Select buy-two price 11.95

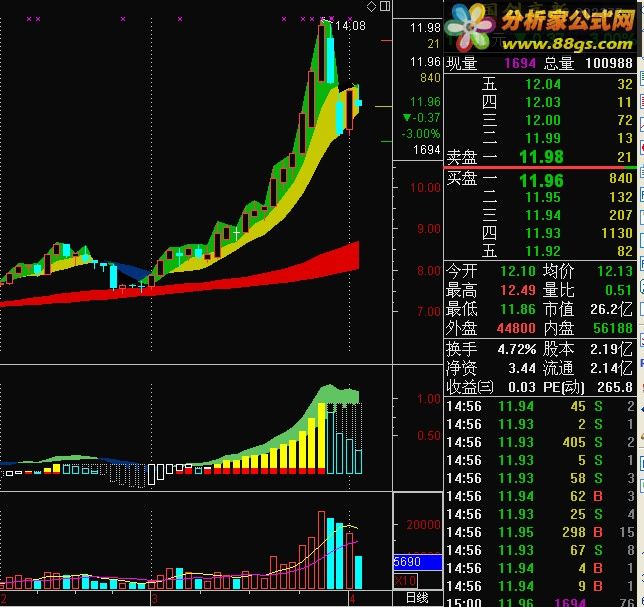click(543, 197)
